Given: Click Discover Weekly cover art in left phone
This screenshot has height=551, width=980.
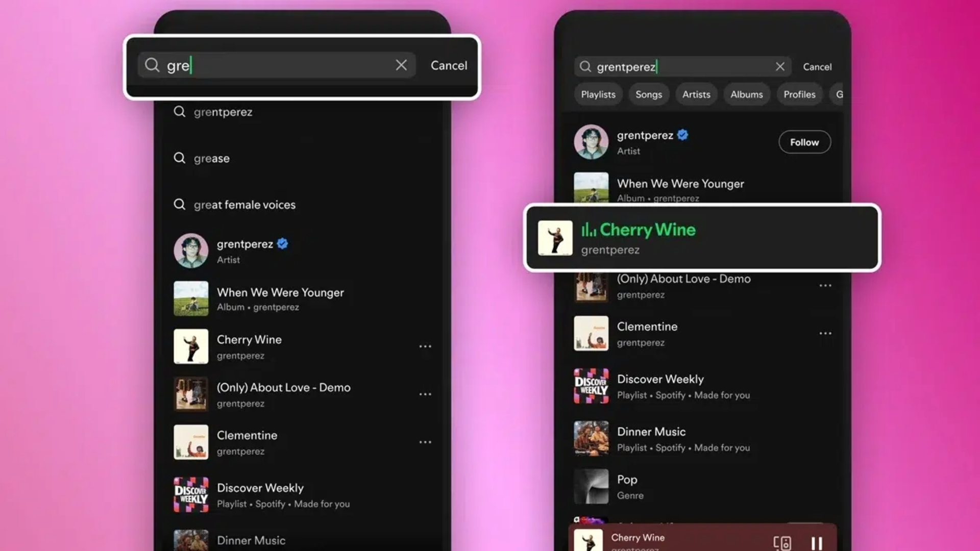Looking at the screenshot, I should pos(191,495).
